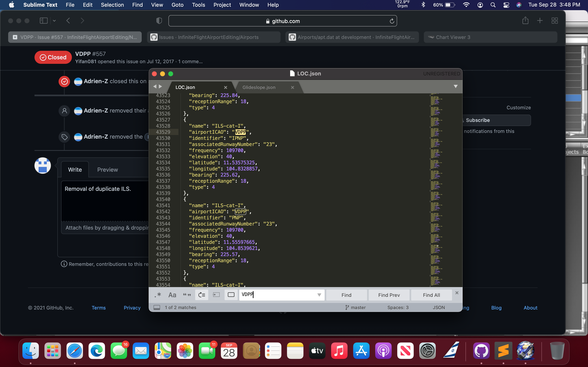Expand the tab list dropdown triangle

pos(455,87)
